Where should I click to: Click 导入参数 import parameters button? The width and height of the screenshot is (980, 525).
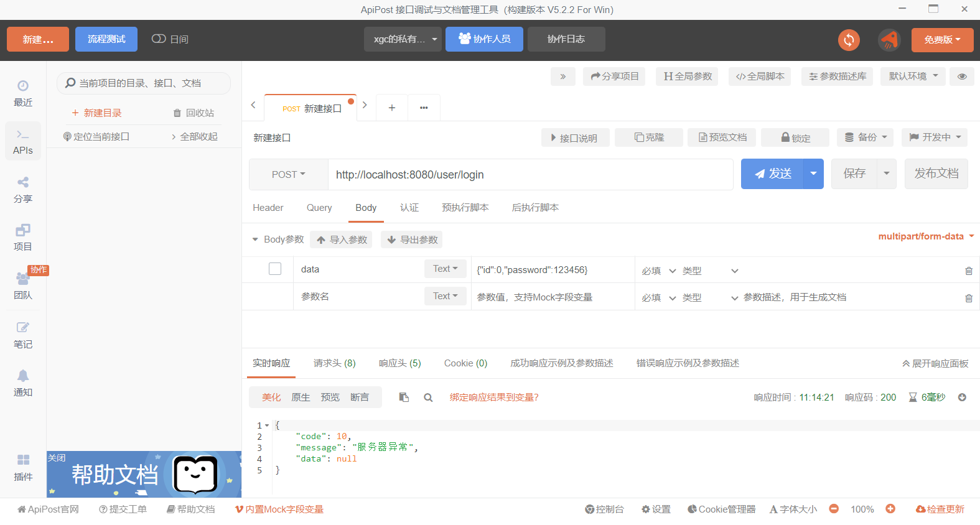pyautogui.click(x=342, y=239)
